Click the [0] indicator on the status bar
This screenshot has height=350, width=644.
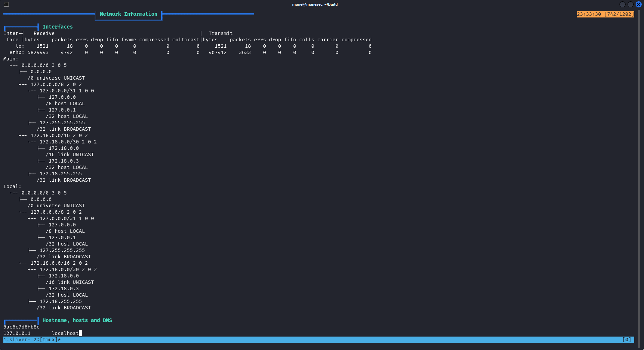click(627, 340)
